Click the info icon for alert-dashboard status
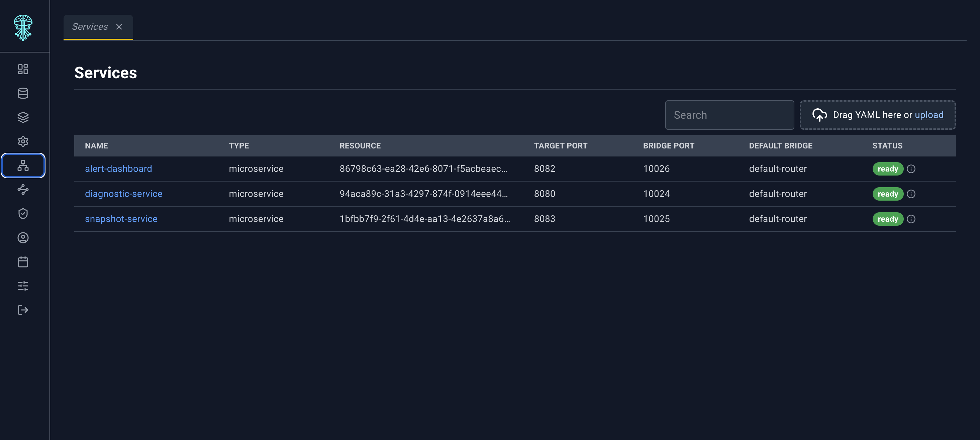 click(x=911, y=169)
